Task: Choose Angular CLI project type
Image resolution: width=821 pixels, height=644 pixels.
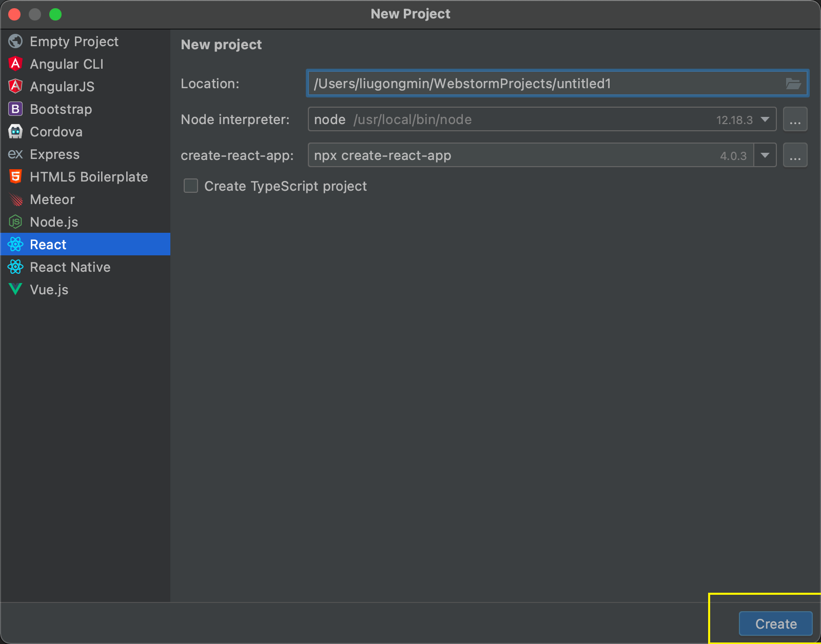Action: (x=85, y=64)
